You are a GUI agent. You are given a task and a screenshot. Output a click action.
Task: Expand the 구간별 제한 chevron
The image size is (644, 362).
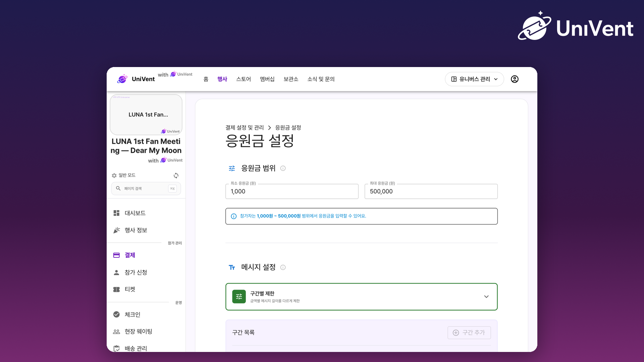(x=486, y=297)
